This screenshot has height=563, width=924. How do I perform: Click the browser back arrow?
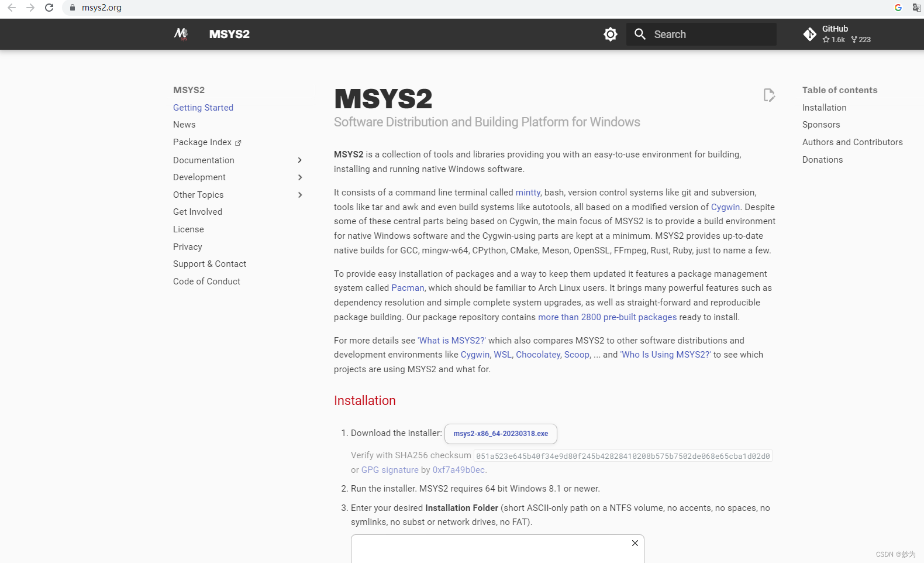tap(12, 8)
